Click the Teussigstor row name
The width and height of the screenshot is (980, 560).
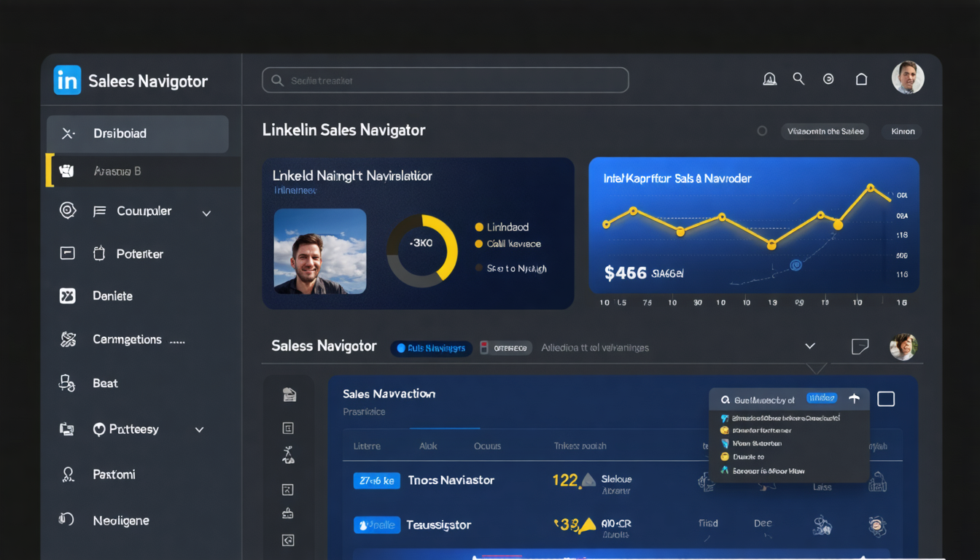click(x=439, y=525)
